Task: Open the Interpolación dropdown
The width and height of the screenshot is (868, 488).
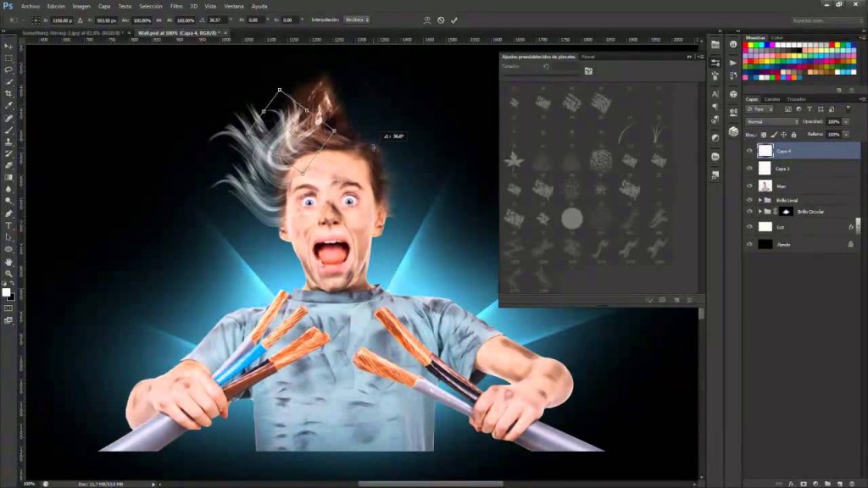Action: point(357,20)
